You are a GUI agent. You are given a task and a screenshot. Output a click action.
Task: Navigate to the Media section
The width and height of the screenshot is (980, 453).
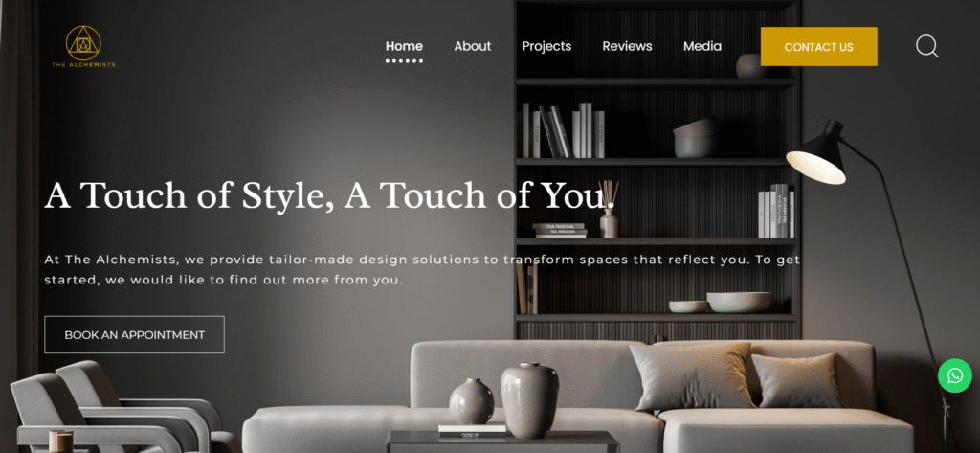(x=702, y=46)
